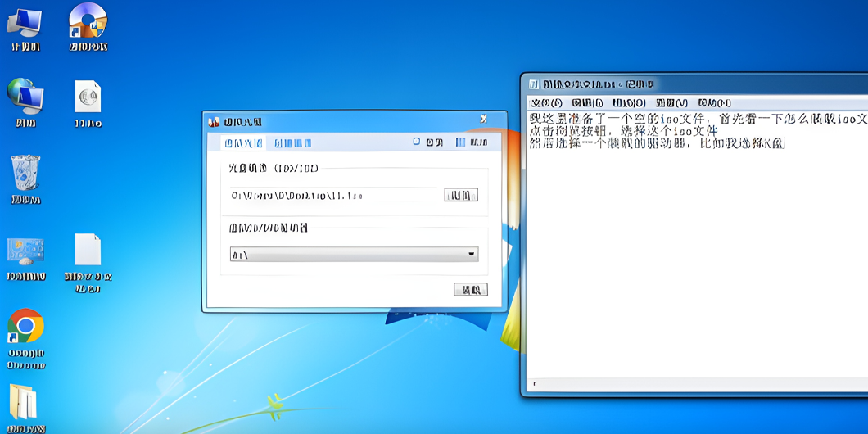Open the Notepad Help (H) menu
This screenshot has width=868, height=434.
(714, 103)
